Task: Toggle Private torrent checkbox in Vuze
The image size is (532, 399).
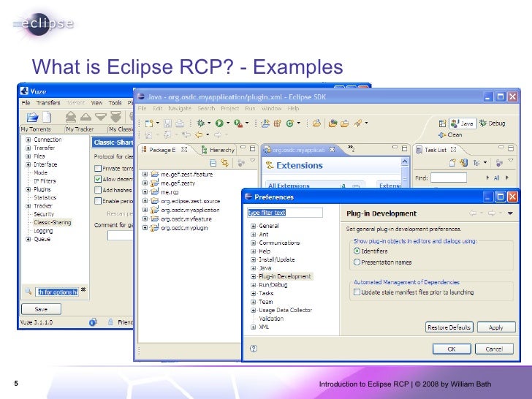Action: pos(98,168)
